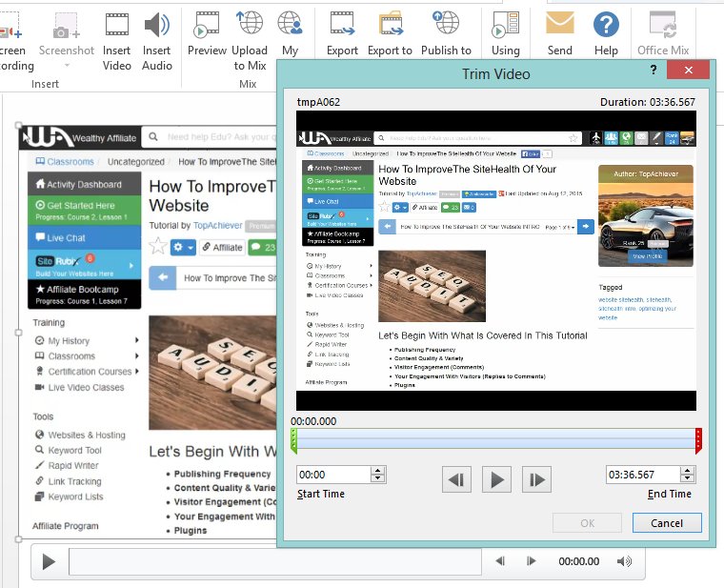Click blue back arrow in slide video
The width and height of the screenshot is (724, 588).
pos(163,277)
